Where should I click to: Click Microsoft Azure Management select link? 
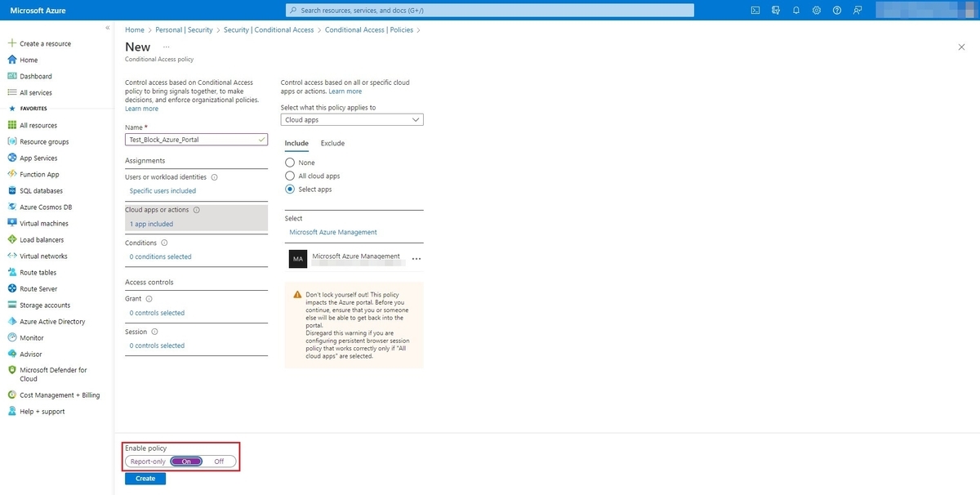333,232
